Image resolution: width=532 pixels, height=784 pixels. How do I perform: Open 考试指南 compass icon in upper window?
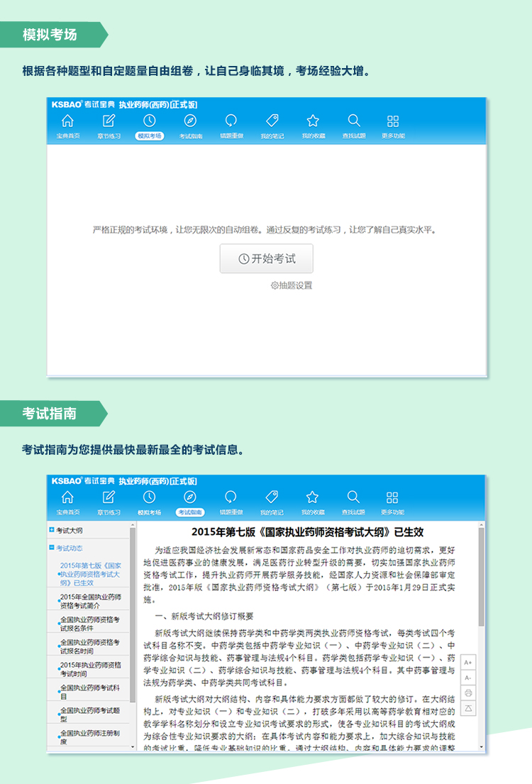point(191,126)
